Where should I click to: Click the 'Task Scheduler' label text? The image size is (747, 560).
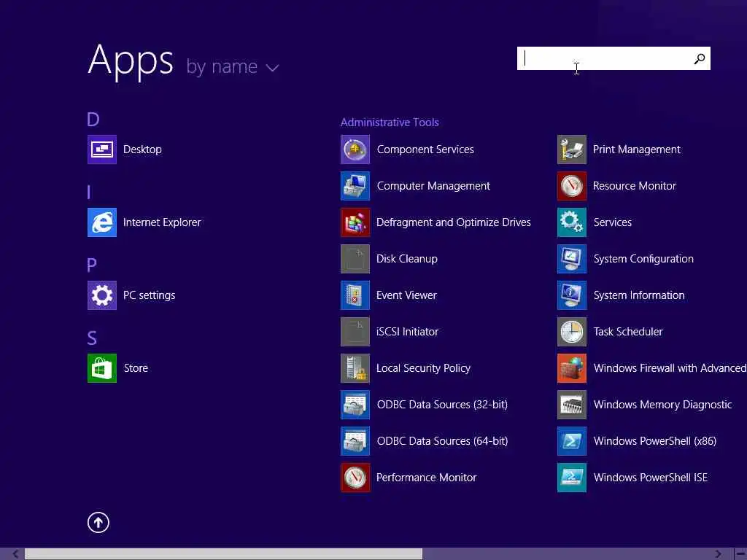click(628, 332)
